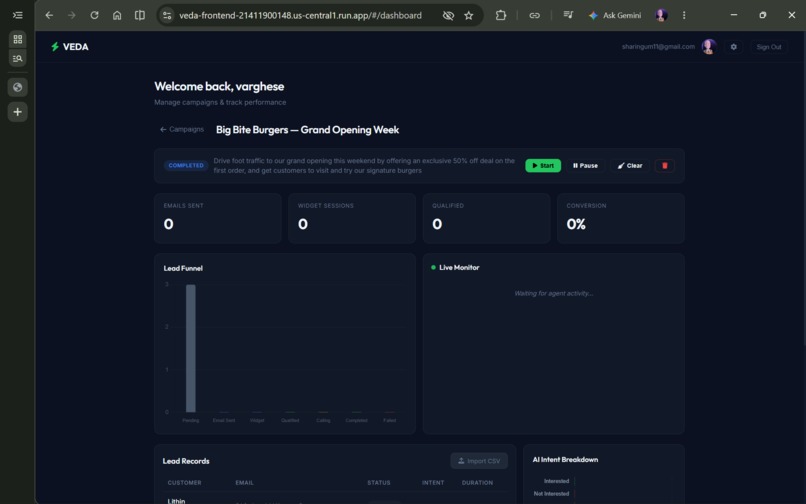Clear the campaign data
The height and width of the screenshot is (504, 806).
[x=630, y=166]
